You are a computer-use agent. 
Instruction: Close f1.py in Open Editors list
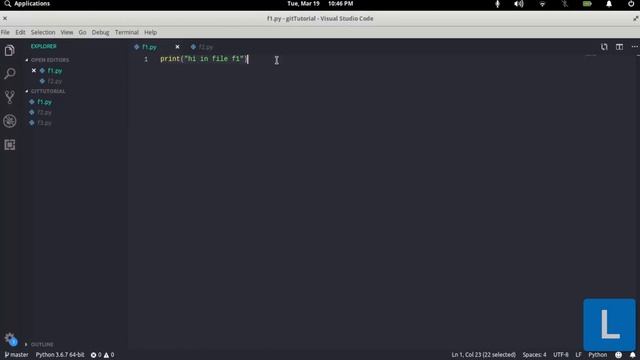34,71
